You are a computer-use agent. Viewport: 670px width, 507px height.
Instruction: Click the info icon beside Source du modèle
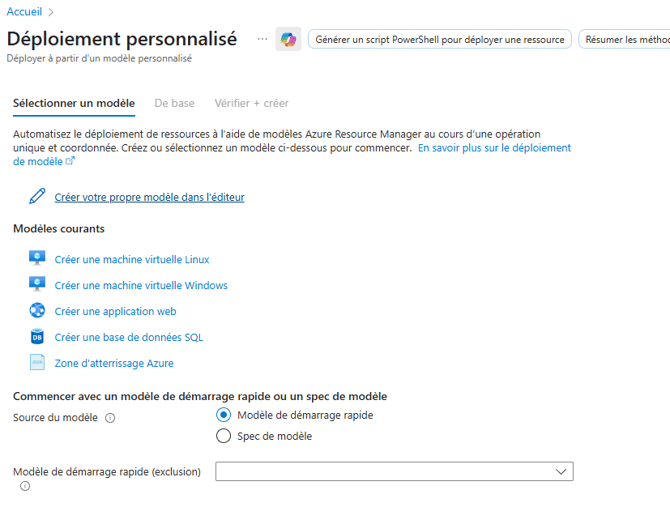[x=110, y=418]
